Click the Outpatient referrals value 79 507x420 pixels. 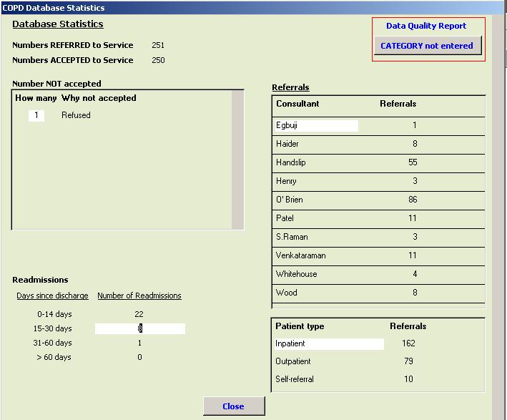pyautogui.click(x=409, y=361)
